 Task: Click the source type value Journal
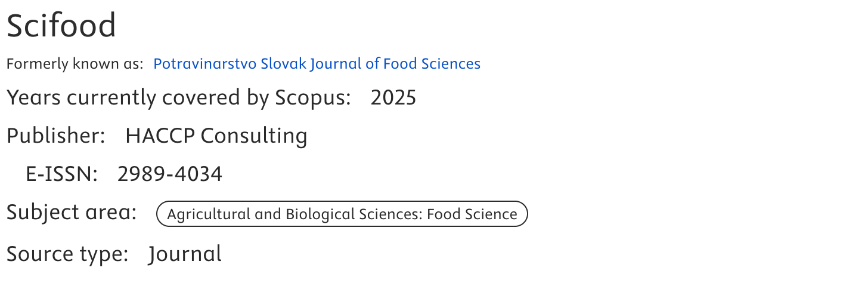[185, 254]
